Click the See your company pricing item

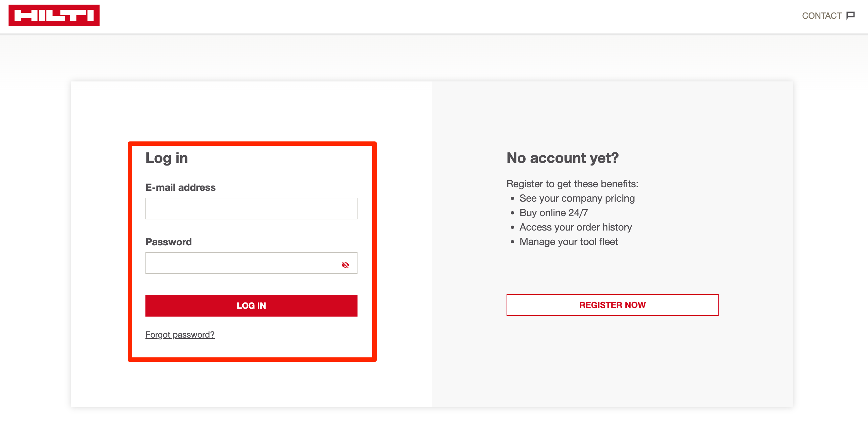[577, 198]
